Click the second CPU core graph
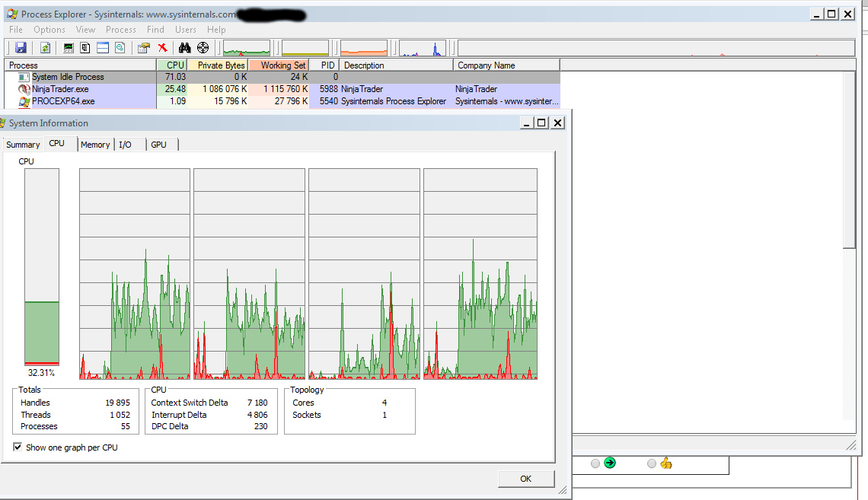This screenshot has height=500, width=868. (249, 274)
